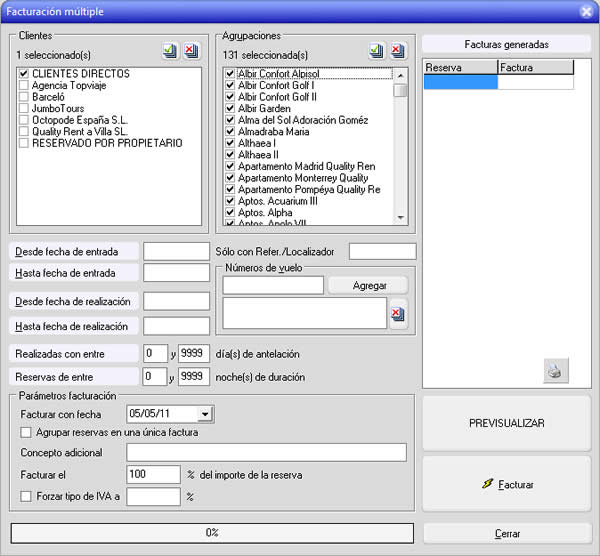Enable Agrupar reservas en una única factura
Viewport: 600px width, 556px height.
coord(26,432)
